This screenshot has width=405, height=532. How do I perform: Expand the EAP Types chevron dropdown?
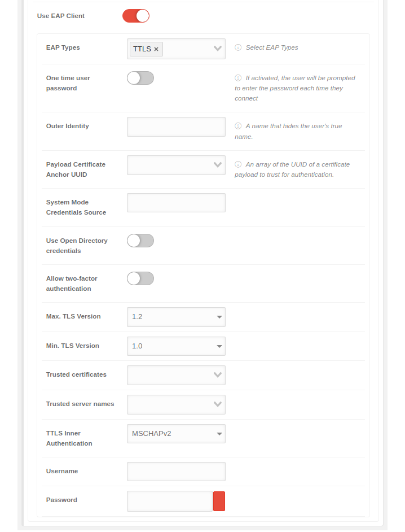(x=218, y=49)
